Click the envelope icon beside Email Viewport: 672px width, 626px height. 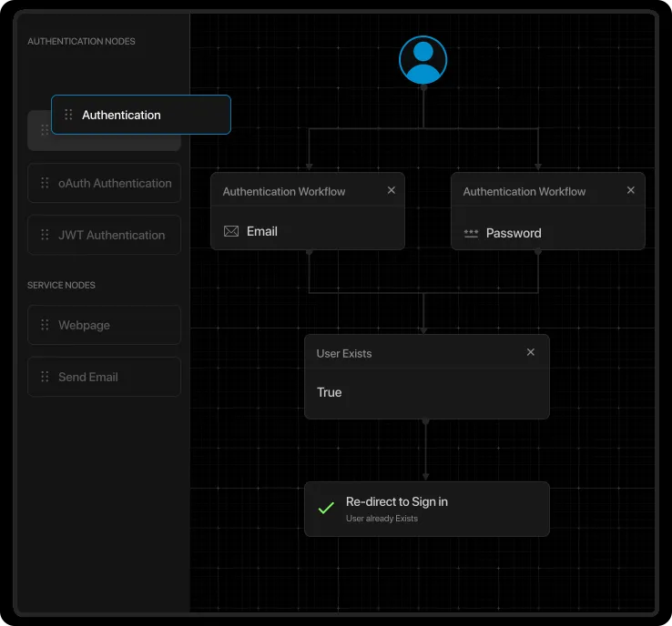[231, 232]
